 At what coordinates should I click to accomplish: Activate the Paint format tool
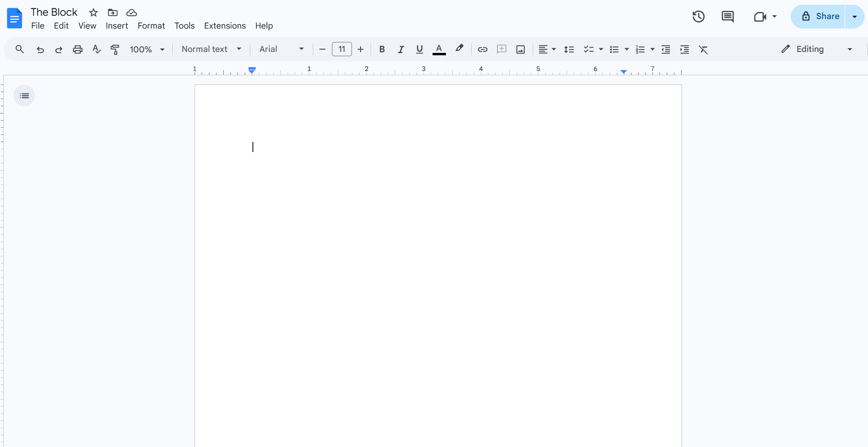[x=115, y=49]
